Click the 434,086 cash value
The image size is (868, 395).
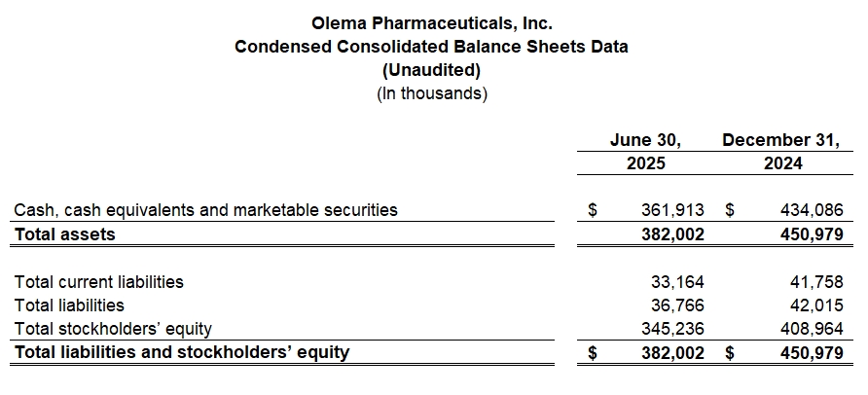pyautogui.click(x=812, y=209)
